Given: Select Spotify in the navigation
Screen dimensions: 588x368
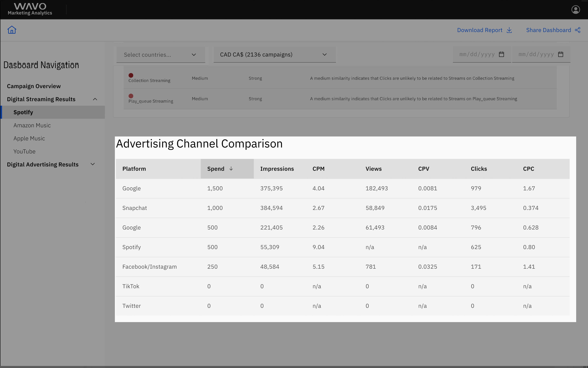Looking at the screenshot, I should [53, 112].
